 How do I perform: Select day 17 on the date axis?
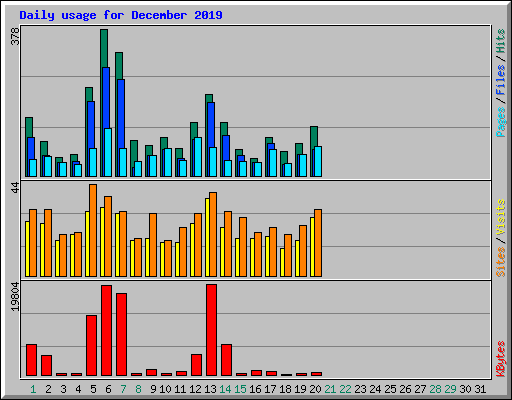270,389
